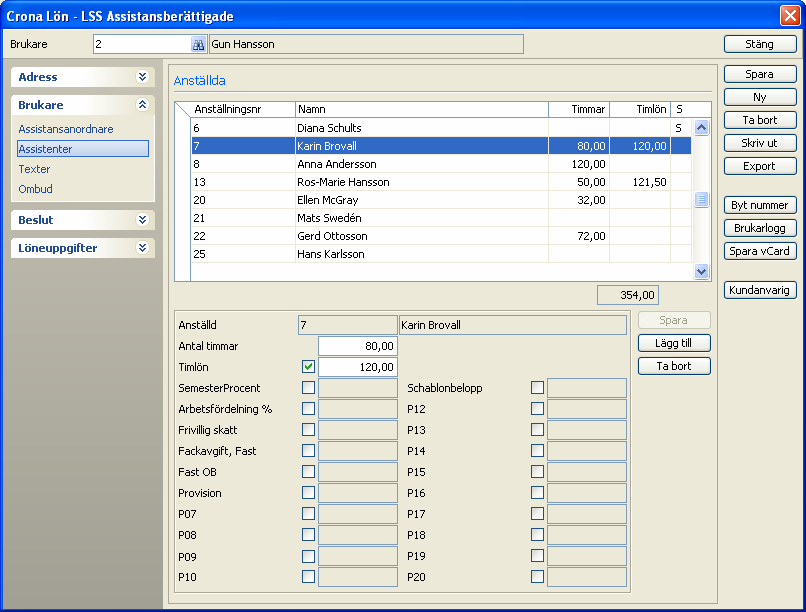Tick the P20 checkbox
This screenshot has height=612, width=806.
click(537, 577)
